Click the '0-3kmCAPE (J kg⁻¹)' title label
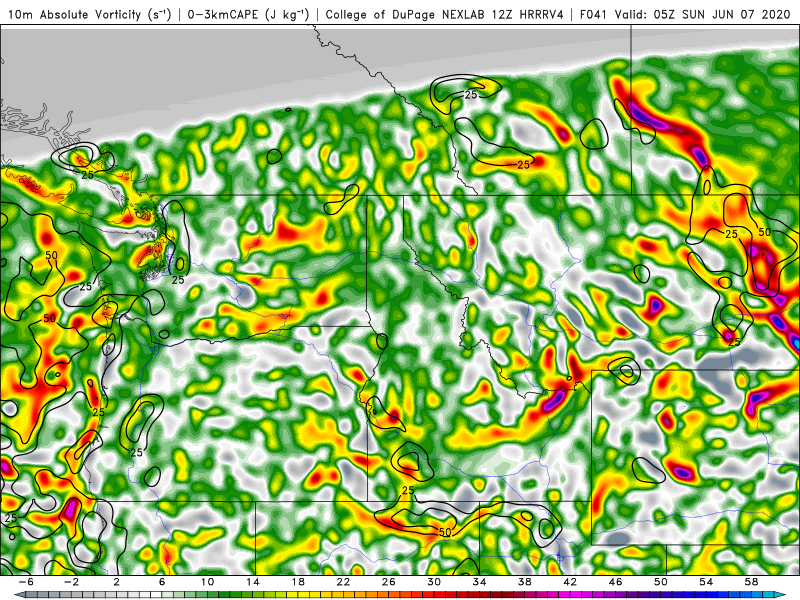 point(248,14)
